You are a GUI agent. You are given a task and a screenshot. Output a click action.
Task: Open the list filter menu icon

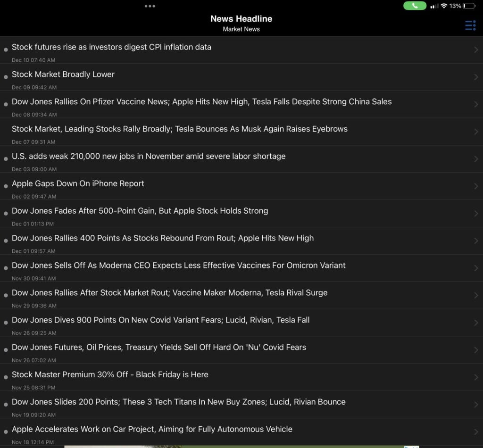point(470,25)
